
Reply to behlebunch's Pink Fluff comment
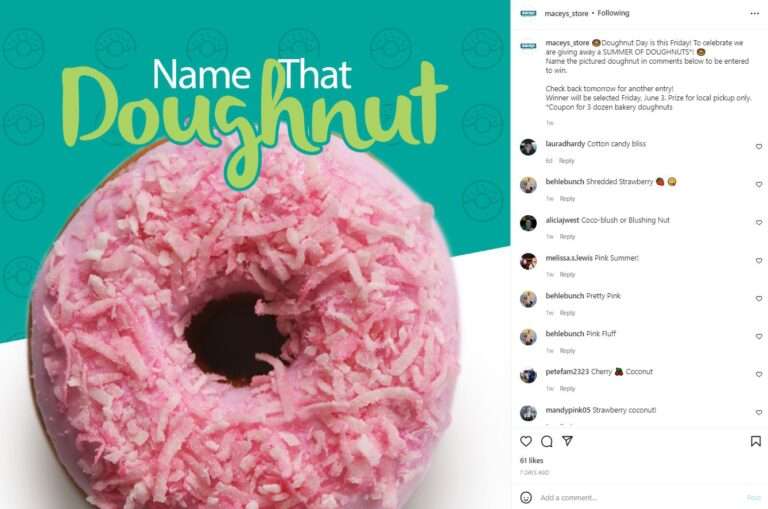(567, 351)
